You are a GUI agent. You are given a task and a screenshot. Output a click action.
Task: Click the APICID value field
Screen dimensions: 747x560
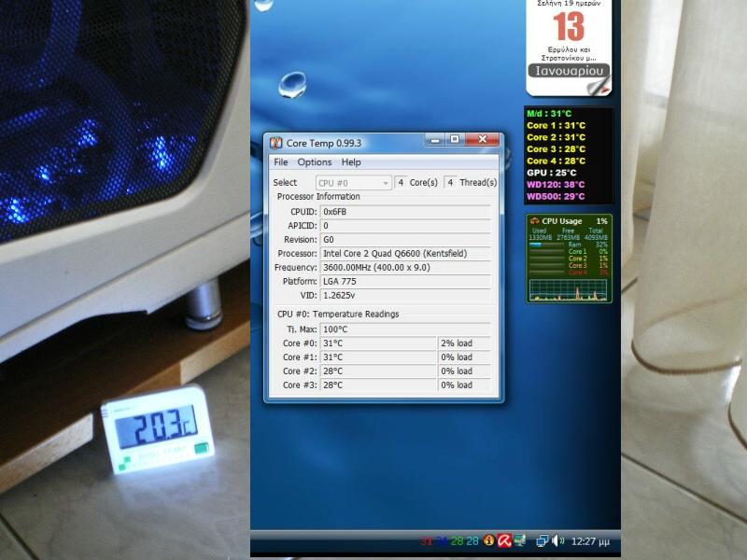405,226
